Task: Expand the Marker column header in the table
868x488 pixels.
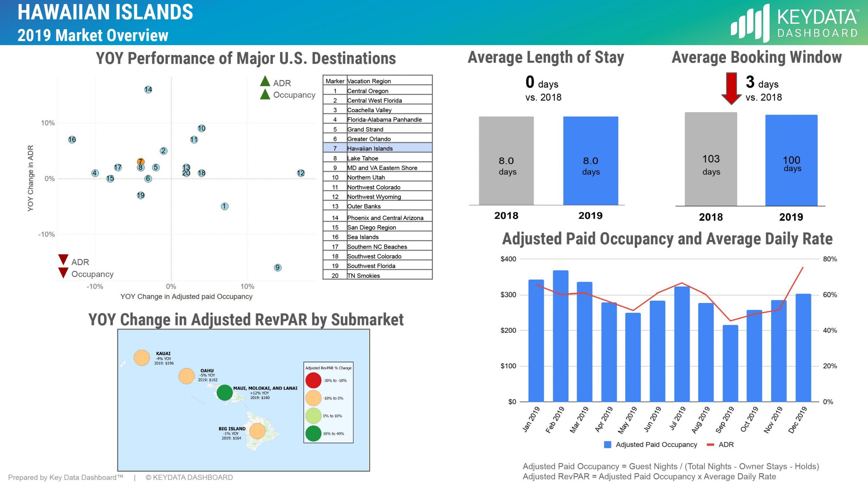Action: (334, 81)
